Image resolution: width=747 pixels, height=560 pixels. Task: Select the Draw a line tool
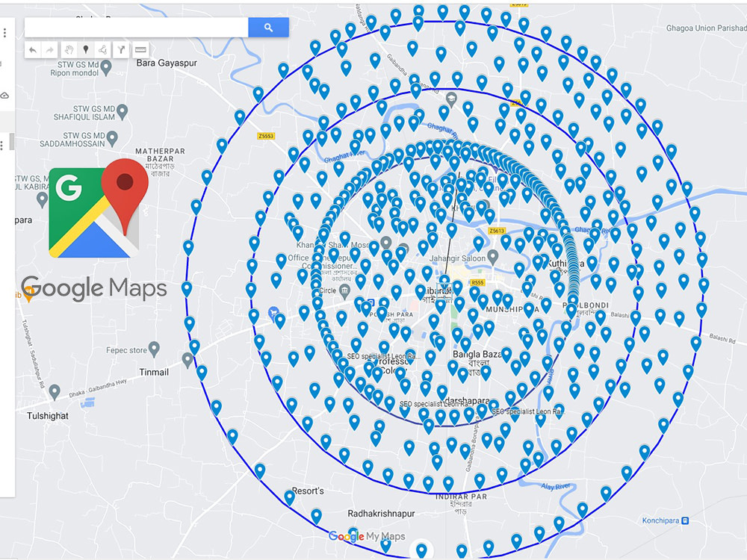pos(104,50)
